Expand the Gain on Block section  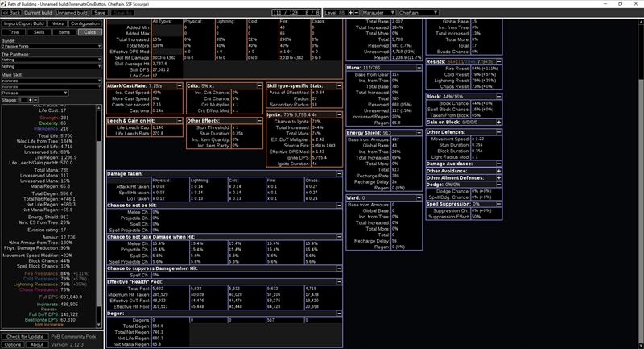pos(498,121)
